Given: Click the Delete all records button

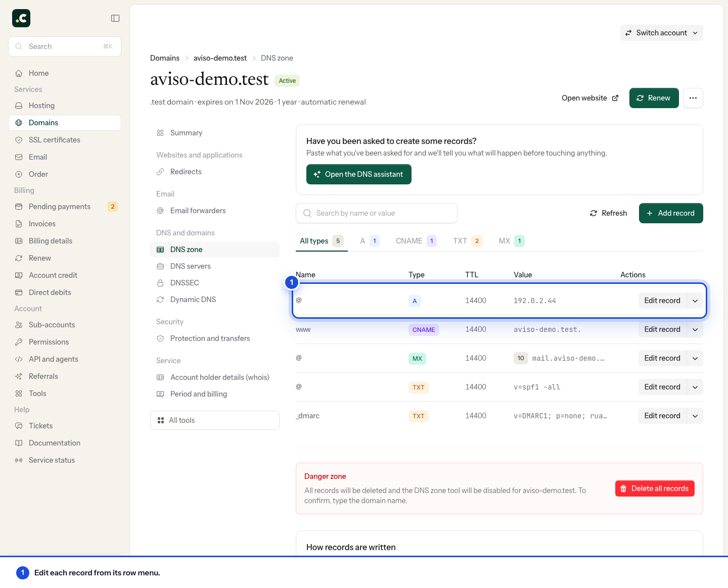Looking at the screenshot, I should click(655, 488).
